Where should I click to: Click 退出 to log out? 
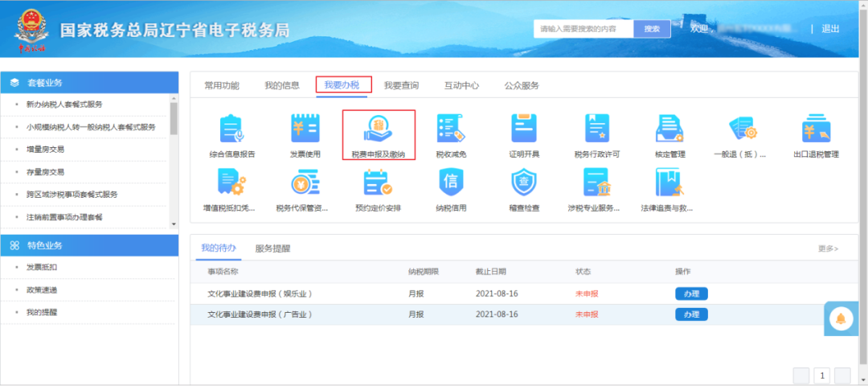(x=830, y=29)
